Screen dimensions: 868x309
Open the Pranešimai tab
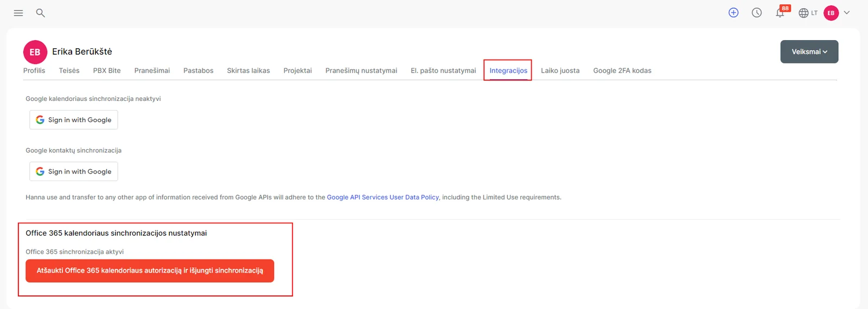point(152,70)
